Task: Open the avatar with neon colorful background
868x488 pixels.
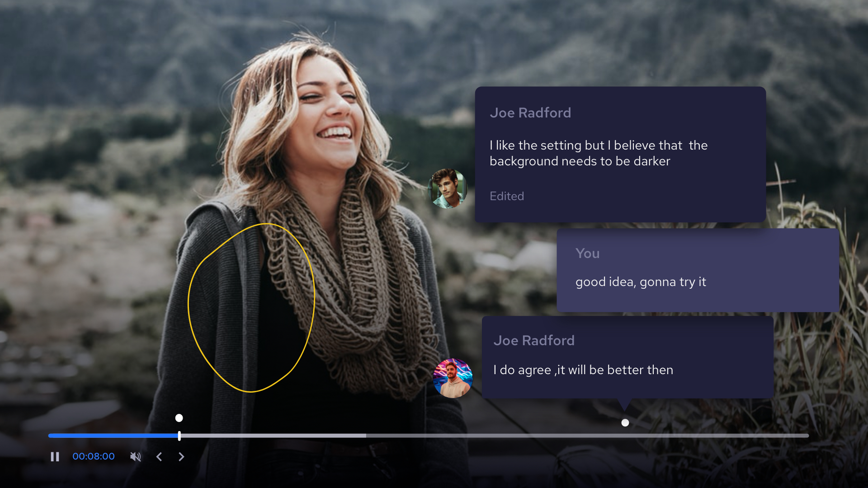Action: tap(453, 378)
